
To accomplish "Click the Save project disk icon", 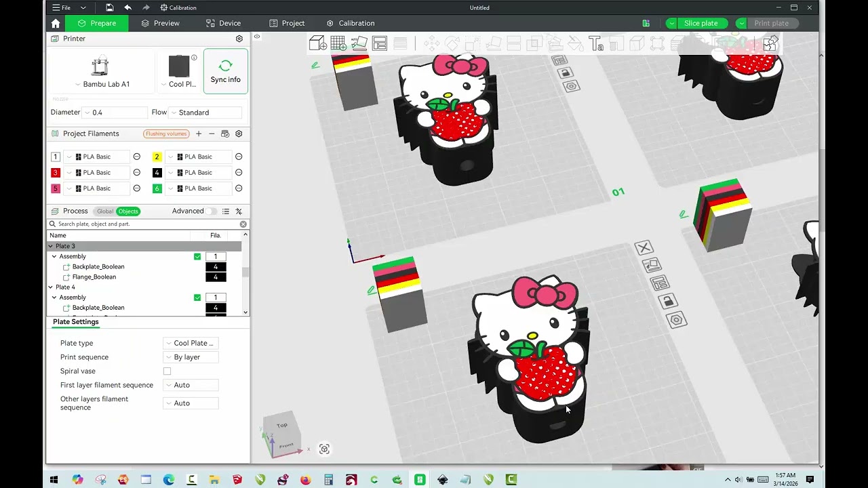I will tap(109, 7).
